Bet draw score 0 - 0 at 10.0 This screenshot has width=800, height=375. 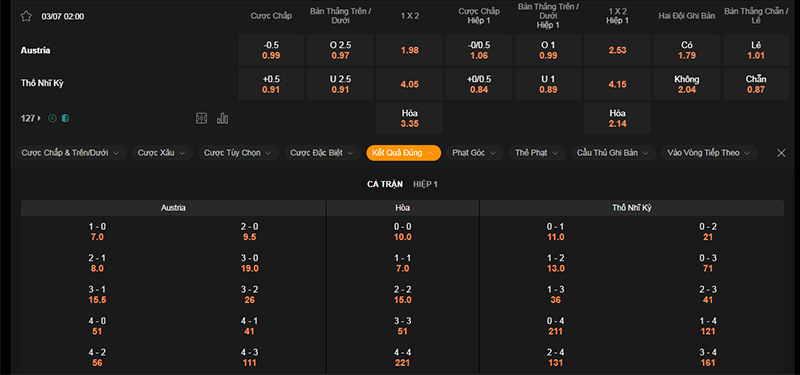click(x=403, y=232)
